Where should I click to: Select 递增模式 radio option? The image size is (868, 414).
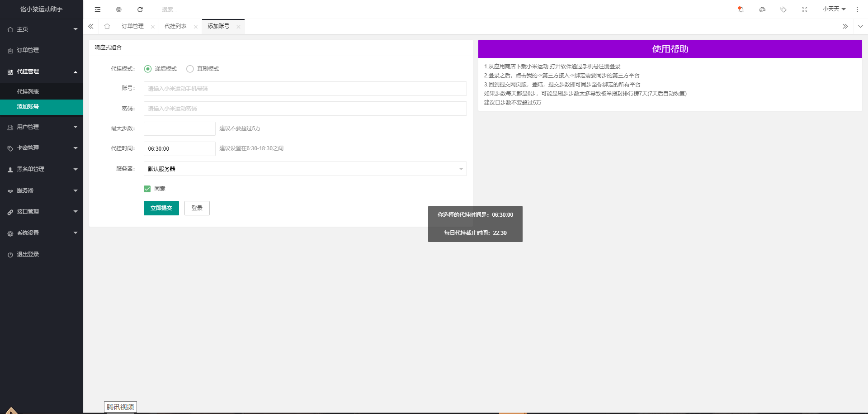point(148,69)
